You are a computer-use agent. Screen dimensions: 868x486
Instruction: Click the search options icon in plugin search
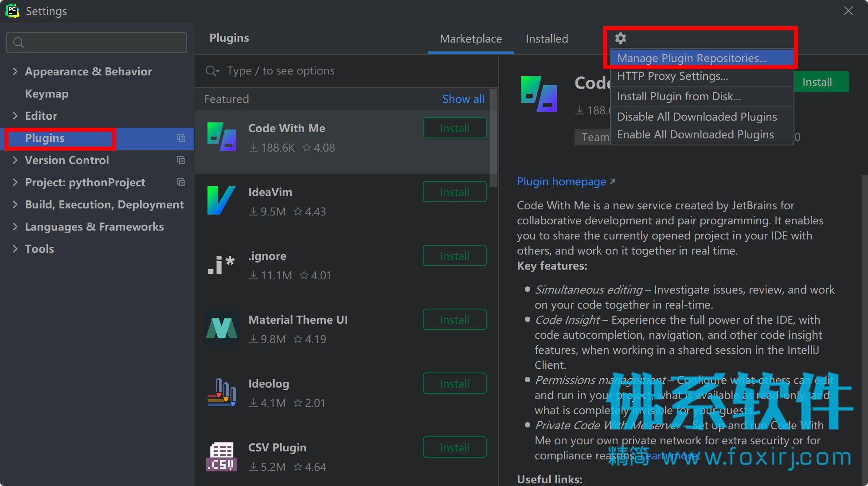[212, 71]
